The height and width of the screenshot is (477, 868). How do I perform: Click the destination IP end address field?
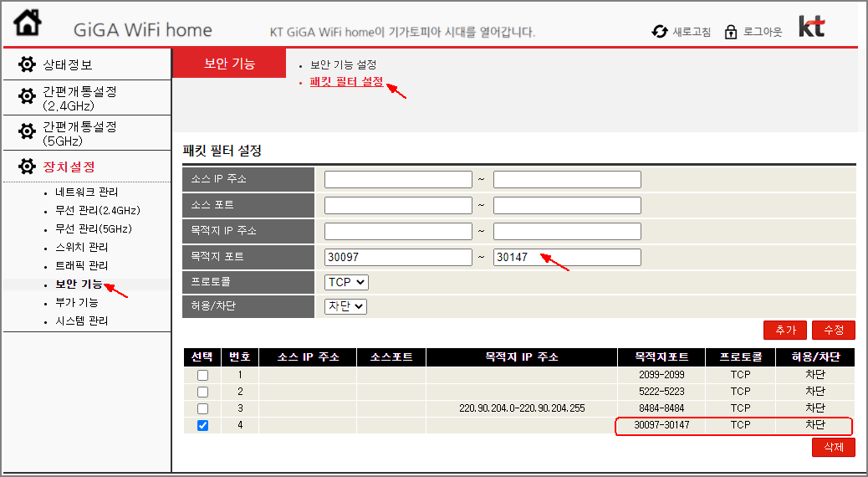tap(567, 231)
